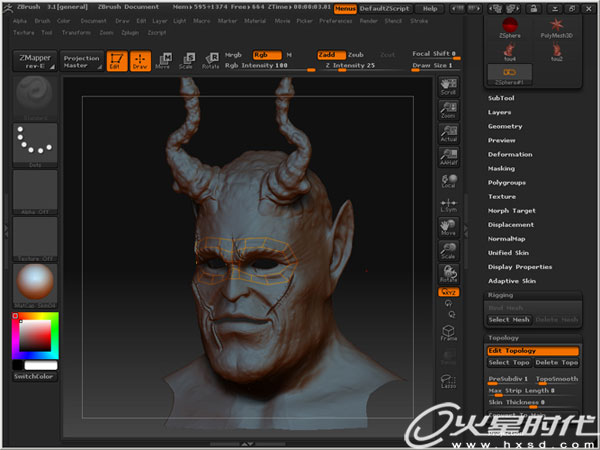Click the Actual size icon
The image size is (600, 450).
click(x=448, y=134)
